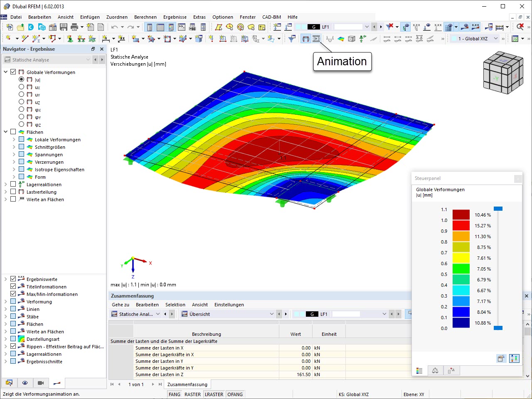Open the Berechnen menu

(x=145, y=17)
